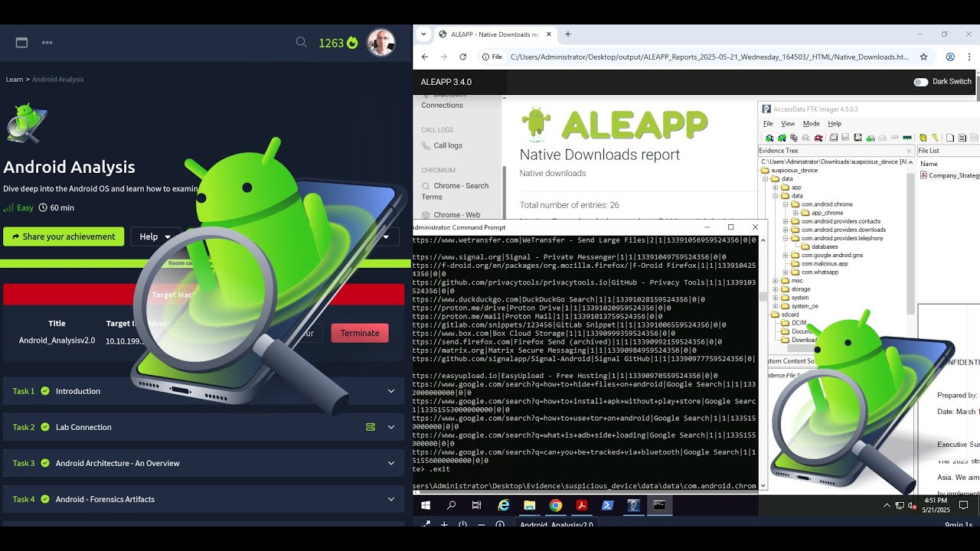This screenshot has width=980, height=551.
Task: Click the Add All Attached Devices icon in FTK Imager
Action: (782, 138)
